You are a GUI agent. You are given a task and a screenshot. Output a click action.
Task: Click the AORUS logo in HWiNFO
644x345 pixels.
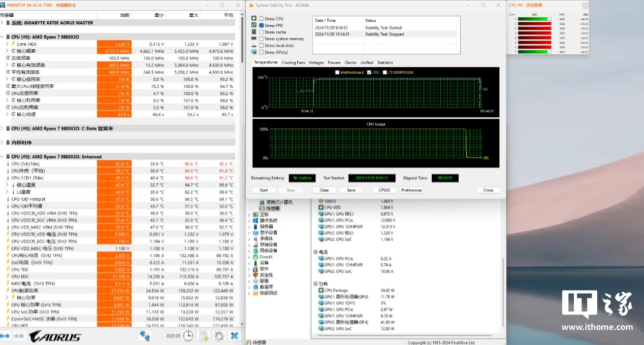(55, 336)
